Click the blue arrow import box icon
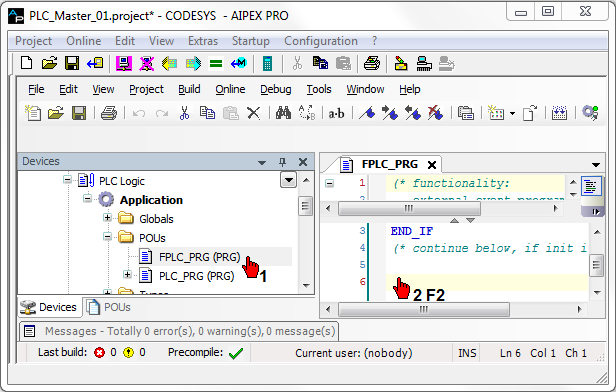 [x=95, y=63]
